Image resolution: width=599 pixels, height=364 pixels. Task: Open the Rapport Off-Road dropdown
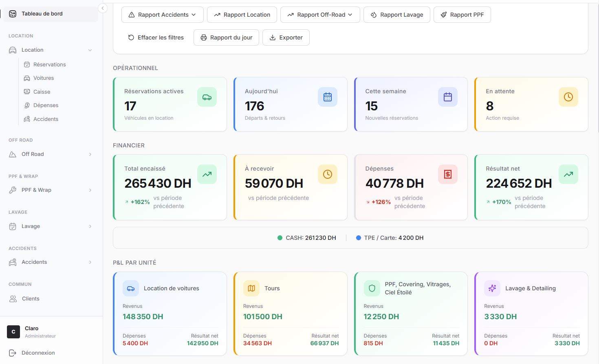[x=320, y=15]
